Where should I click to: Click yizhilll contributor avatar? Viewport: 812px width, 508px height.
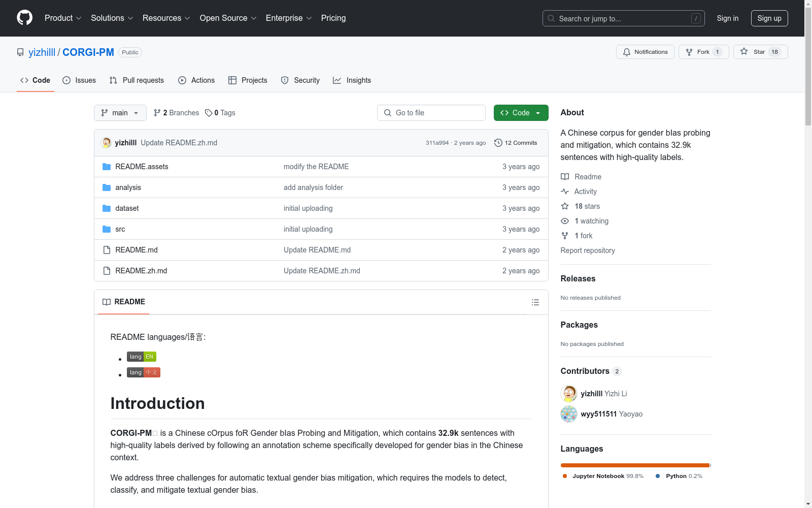click(569, 394)
